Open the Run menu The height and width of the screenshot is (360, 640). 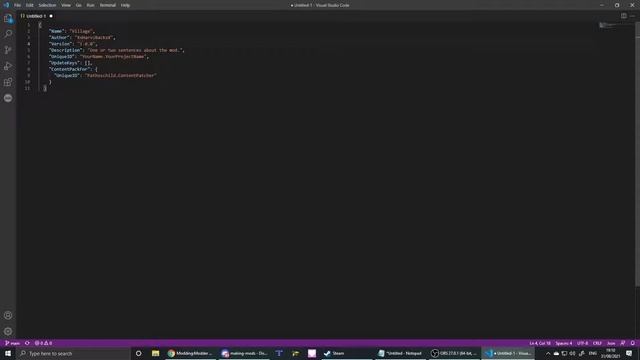[x=91, y=5]
